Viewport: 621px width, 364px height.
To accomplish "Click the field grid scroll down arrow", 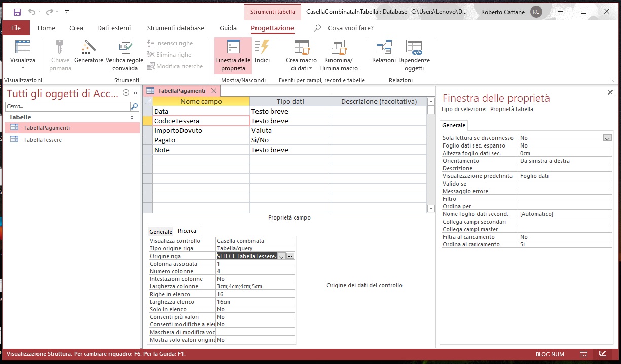I will pos(431,208).
